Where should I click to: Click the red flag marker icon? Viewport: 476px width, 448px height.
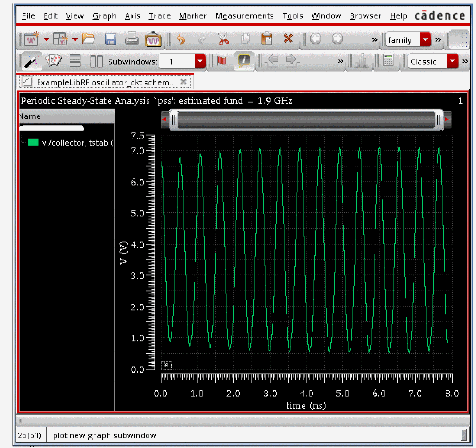(222, 61)
